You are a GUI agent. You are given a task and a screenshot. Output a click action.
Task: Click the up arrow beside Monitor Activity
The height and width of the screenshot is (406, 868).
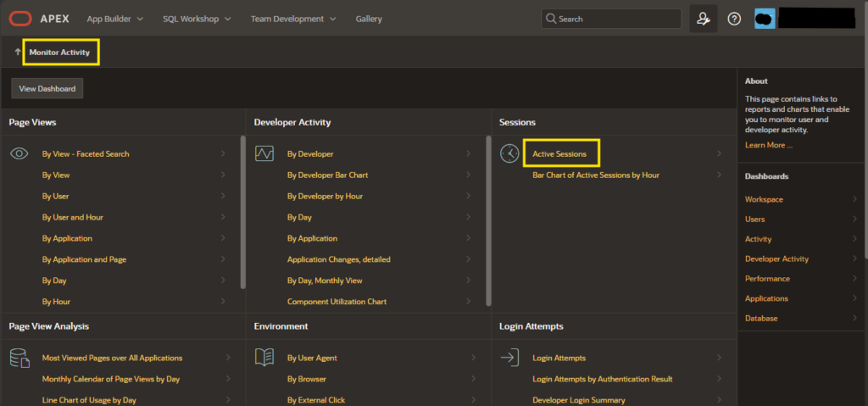18,52
